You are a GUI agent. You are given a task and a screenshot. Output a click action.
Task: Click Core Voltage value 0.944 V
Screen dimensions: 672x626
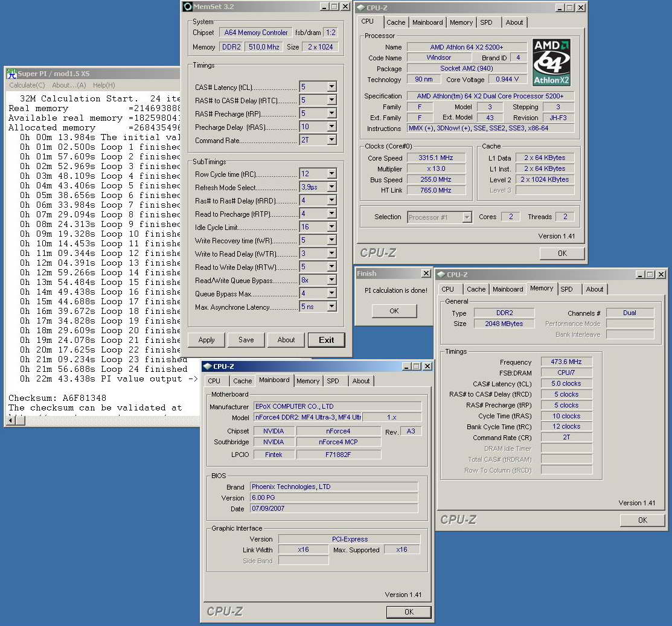coord(507,79)
